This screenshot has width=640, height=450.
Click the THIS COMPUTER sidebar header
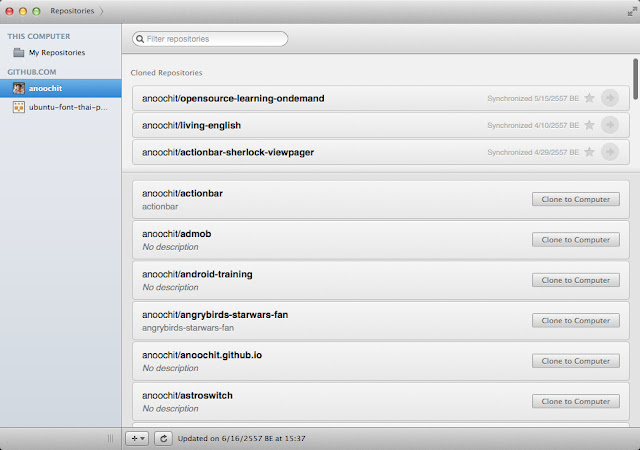pyautogui.click(x=39, y=36)
